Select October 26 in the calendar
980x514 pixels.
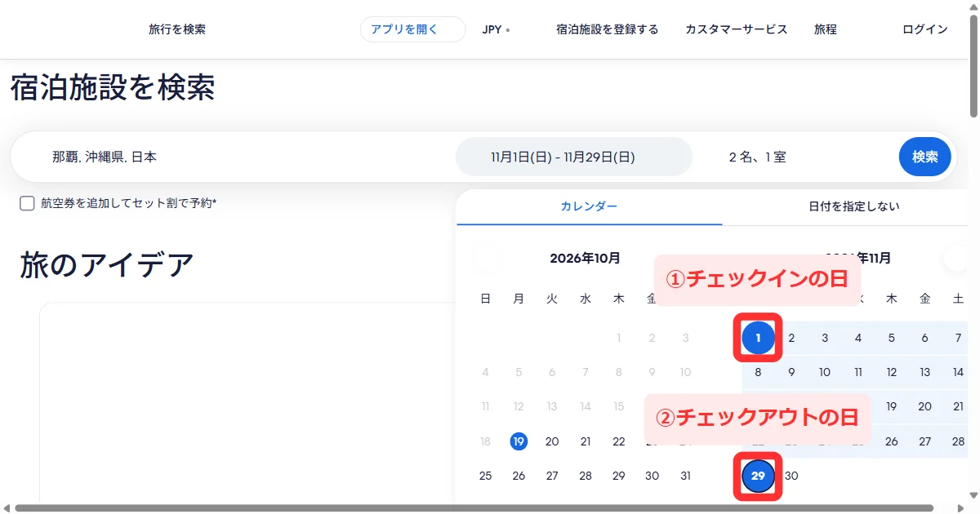[x=519, y=476]
